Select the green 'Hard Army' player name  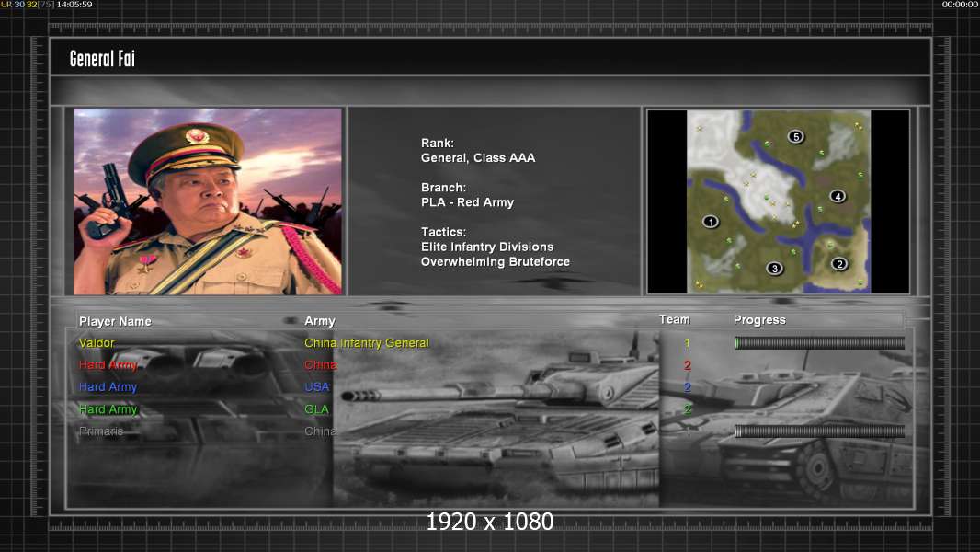pos(108,409)
